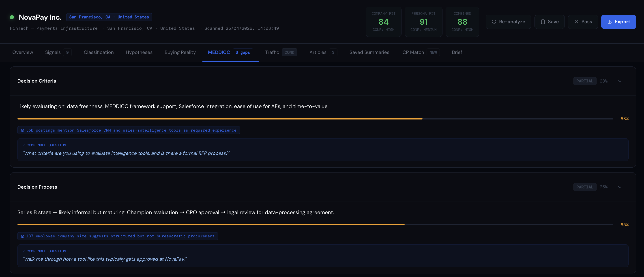The width and height of the screenshot is (644, 277).
Task: Save this company with the Save button
Action: tap(550, 22)
